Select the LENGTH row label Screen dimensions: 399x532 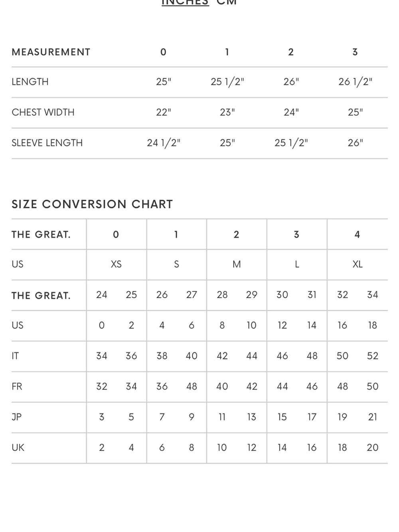30,82
